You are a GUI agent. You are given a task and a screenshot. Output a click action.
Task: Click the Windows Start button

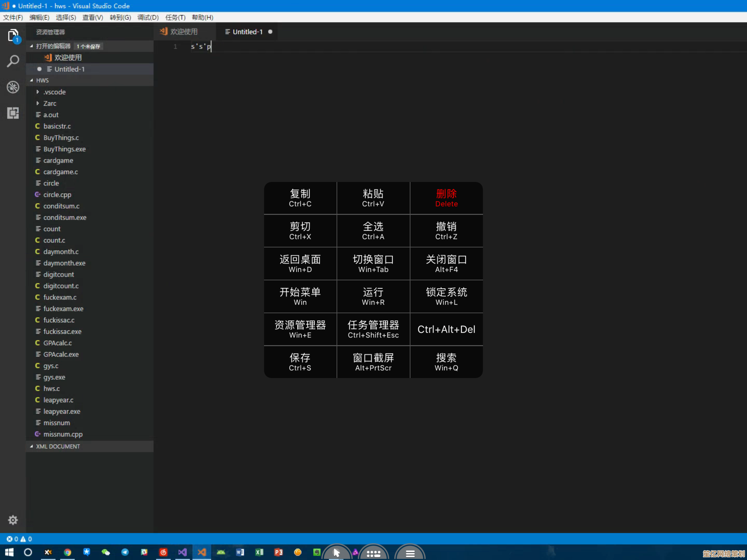click(9, 552)
